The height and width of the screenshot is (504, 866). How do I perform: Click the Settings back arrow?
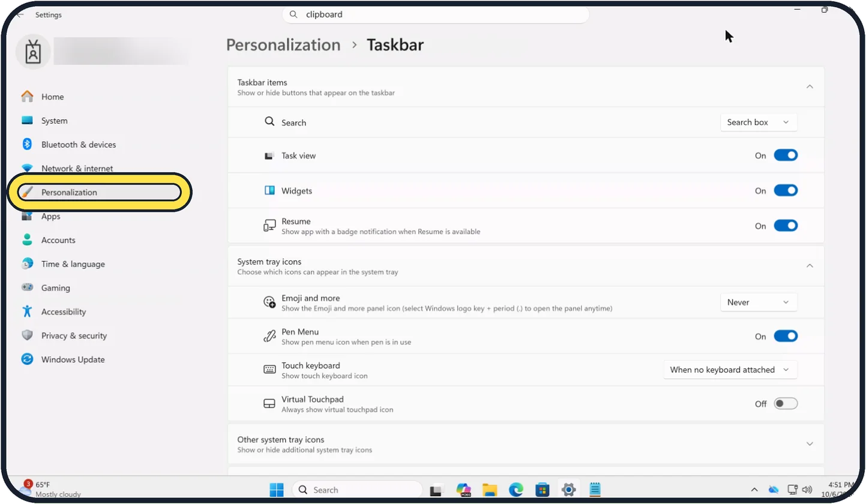(x=20, y=14)
